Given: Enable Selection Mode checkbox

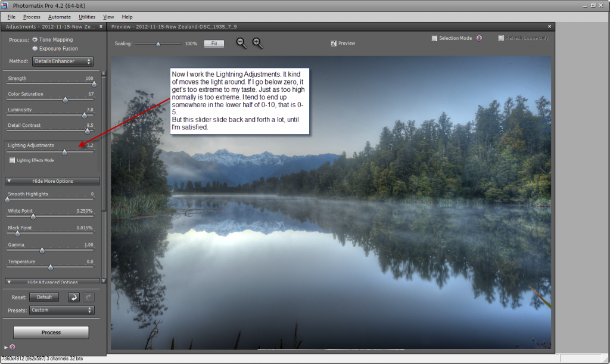Looking at the screenshot, I should pyautogui.click(x=434, y=38).
